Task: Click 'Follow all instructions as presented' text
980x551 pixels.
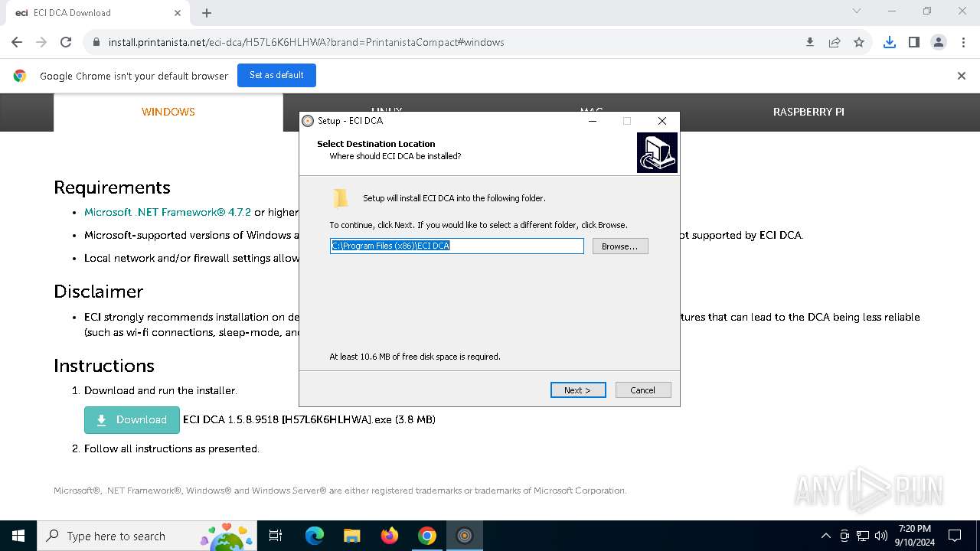Action: pyautogui.click(x=171, y=448)
